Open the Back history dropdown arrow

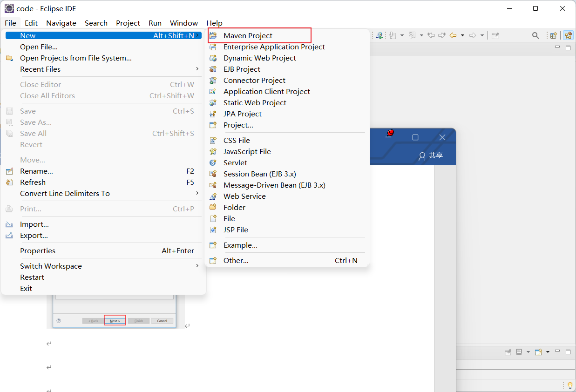(x=462, y=35)
